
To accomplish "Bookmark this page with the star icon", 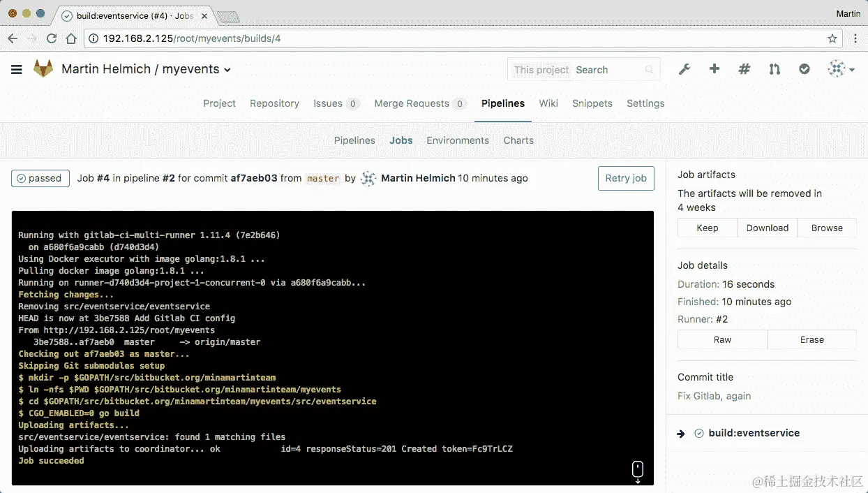I will coord(832,38).
